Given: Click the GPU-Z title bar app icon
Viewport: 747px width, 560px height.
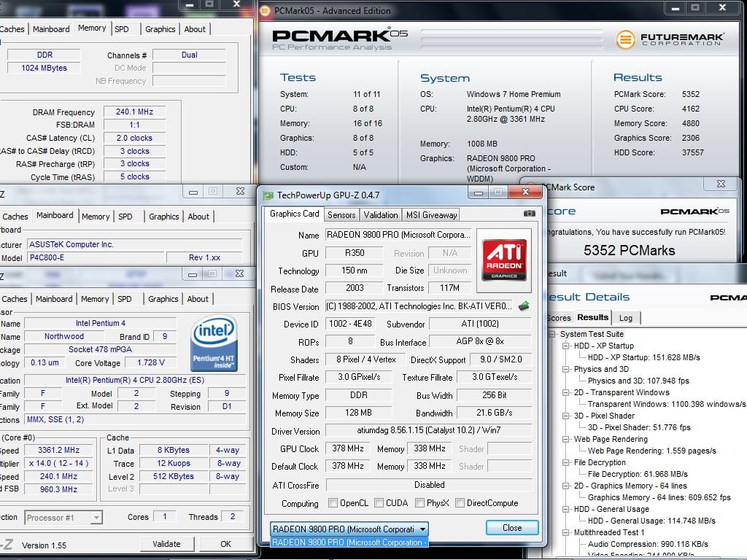Looking at the screenshot, I should point(268,195).
